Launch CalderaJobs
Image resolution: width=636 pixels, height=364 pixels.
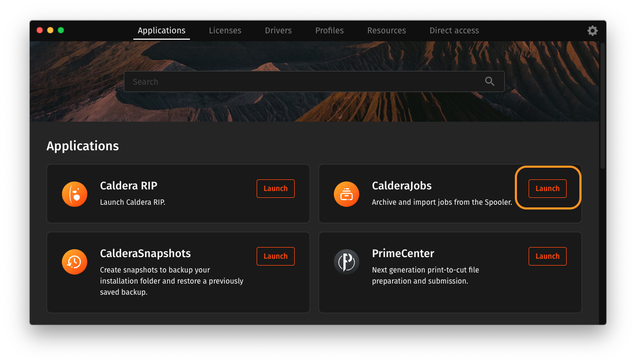547,188
